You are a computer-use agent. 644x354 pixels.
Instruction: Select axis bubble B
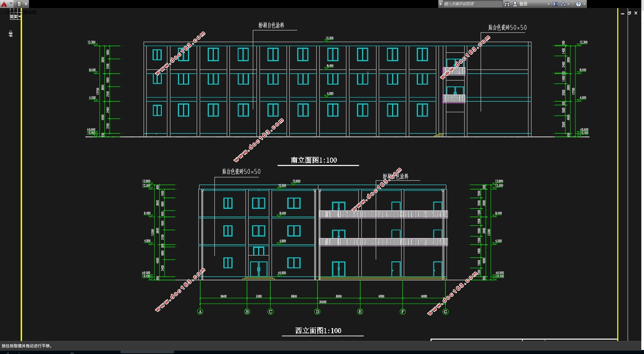pos(247,312)
